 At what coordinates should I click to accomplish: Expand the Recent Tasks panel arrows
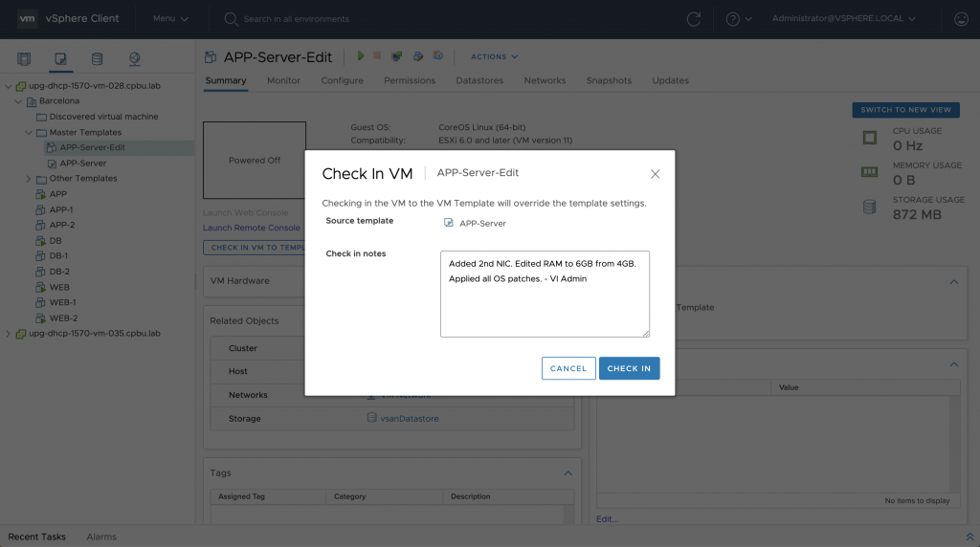(969, 537)
